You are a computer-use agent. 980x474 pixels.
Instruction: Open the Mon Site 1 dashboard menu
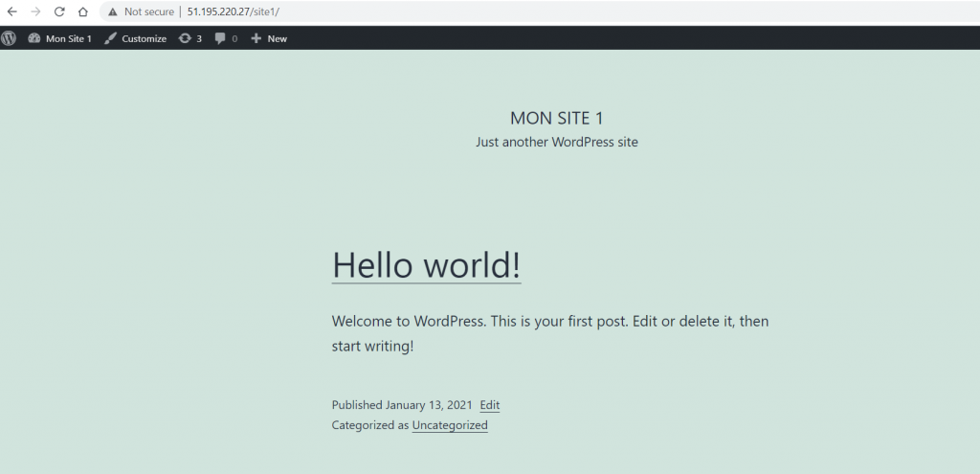click(60, 38)
